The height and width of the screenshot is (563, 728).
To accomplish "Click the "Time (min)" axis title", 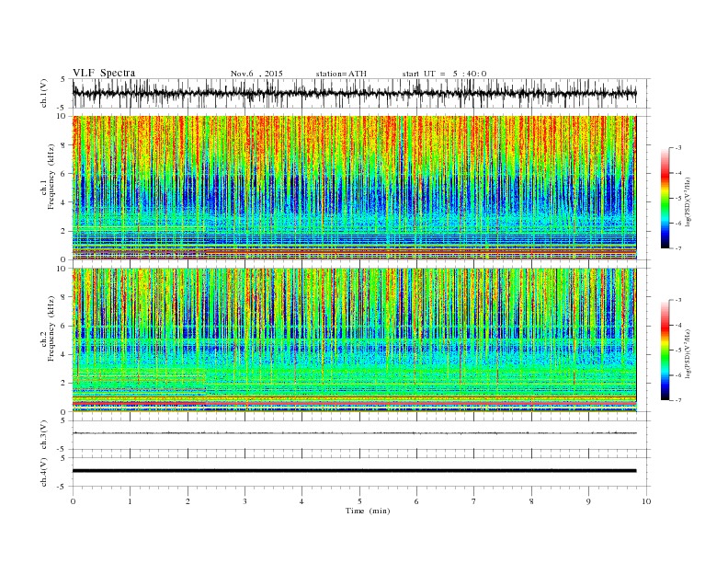I will coord(368,511).
